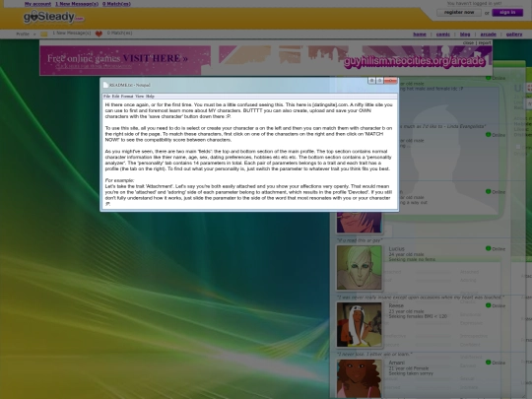532x399 pixels.
Task: Click the name 'Reese' in character list
Action: tap(396, 305)
